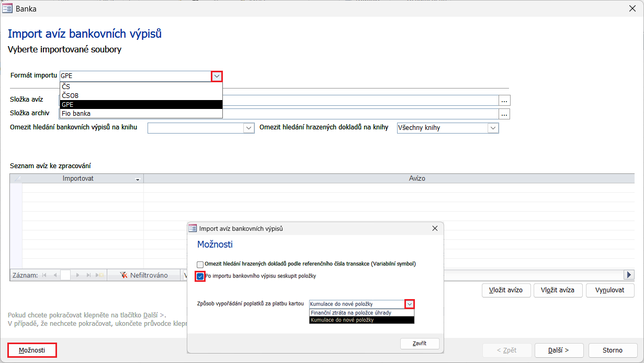Screen dimensions: 644x363
Task: Click the Vložit avízo button
Action: 505,290
